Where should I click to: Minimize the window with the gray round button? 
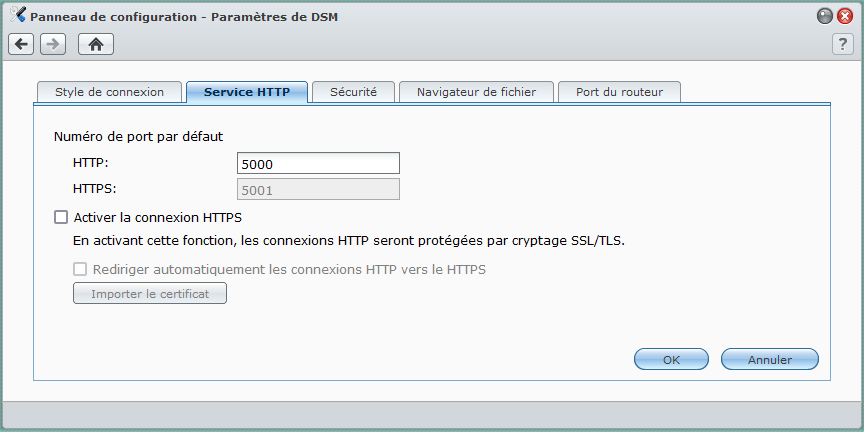(824, 17)
